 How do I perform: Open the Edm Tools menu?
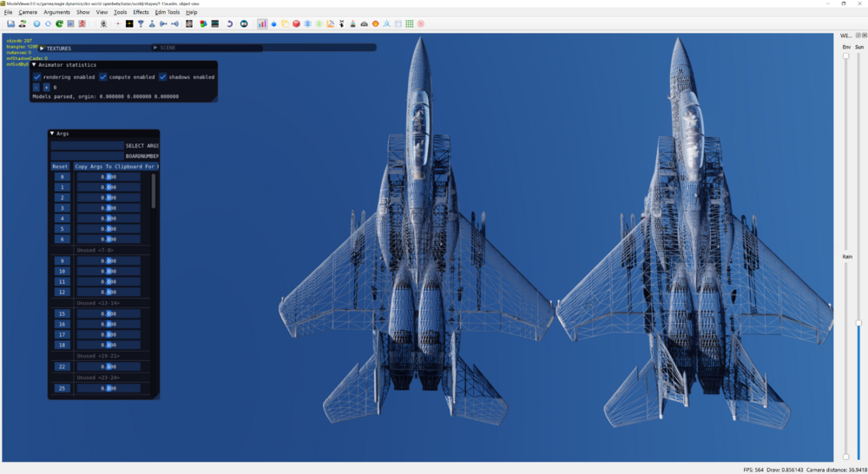pyautogui.click(x=168, y=12)
